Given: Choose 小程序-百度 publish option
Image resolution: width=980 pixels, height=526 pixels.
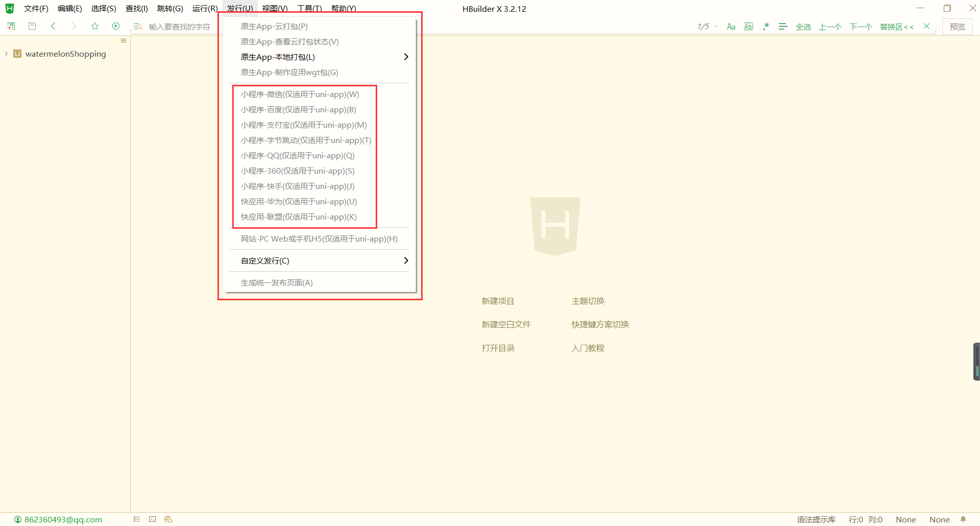Looking at the screenshot, I should click(x=299, y=110).
